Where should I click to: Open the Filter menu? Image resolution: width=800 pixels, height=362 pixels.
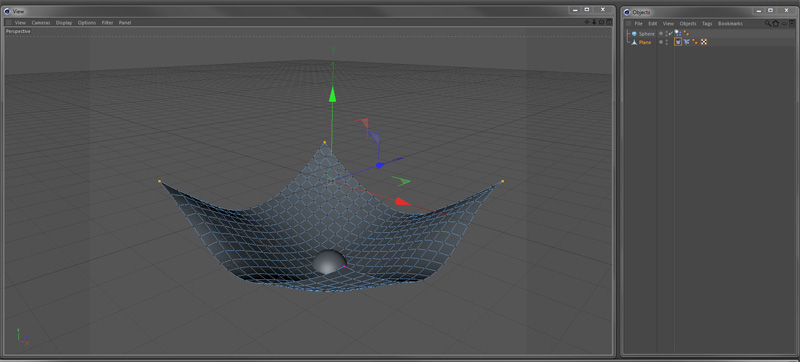(x=107, y=23)
